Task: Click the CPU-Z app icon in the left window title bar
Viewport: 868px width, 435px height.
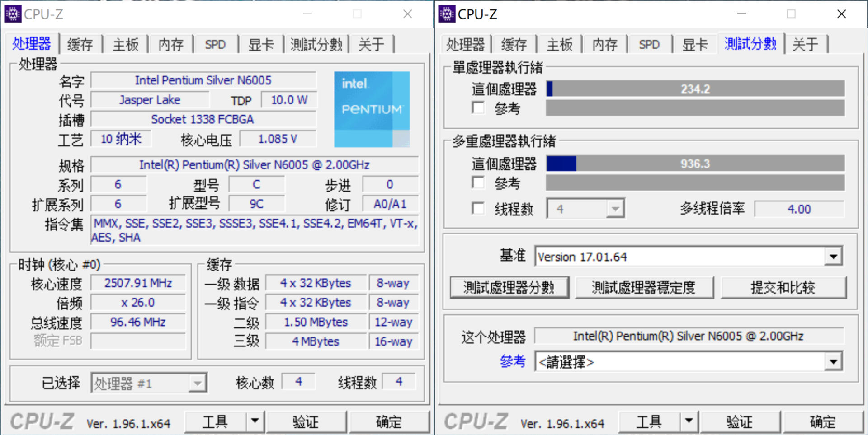Action: point(13,14)
